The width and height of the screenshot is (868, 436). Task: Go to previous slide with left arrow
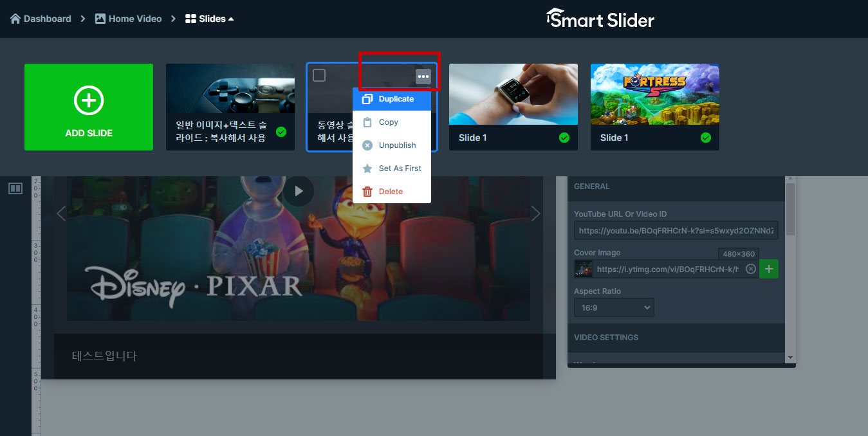[61, 213]
